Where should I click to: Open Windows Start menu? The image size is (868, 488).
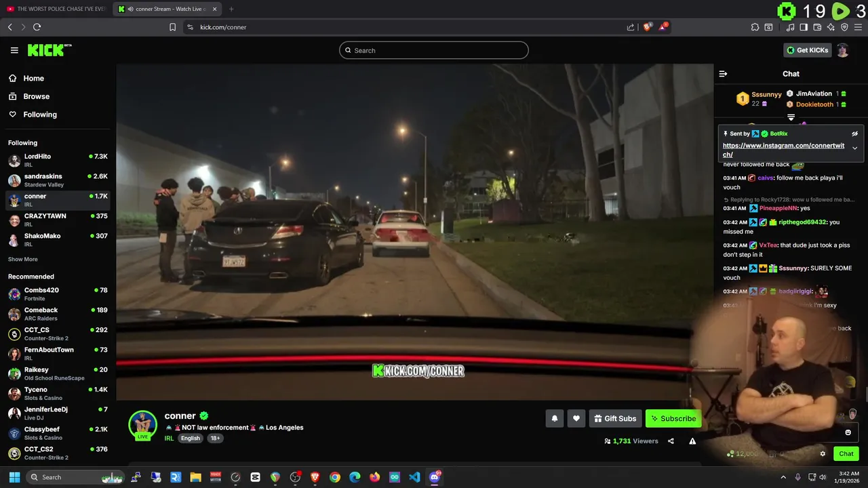[x=14, y=477]
